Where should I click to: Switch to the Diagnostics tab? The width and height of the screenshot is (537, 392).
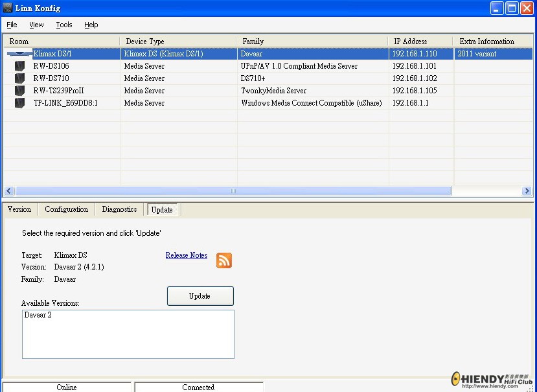tap(120, 209)
